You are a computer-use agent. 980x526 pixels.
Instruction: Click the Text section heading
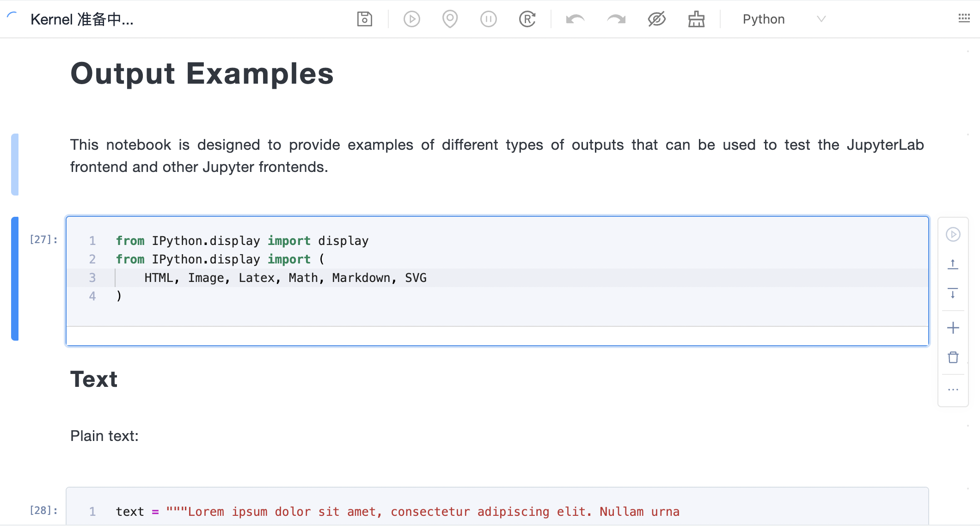[94, 379]
